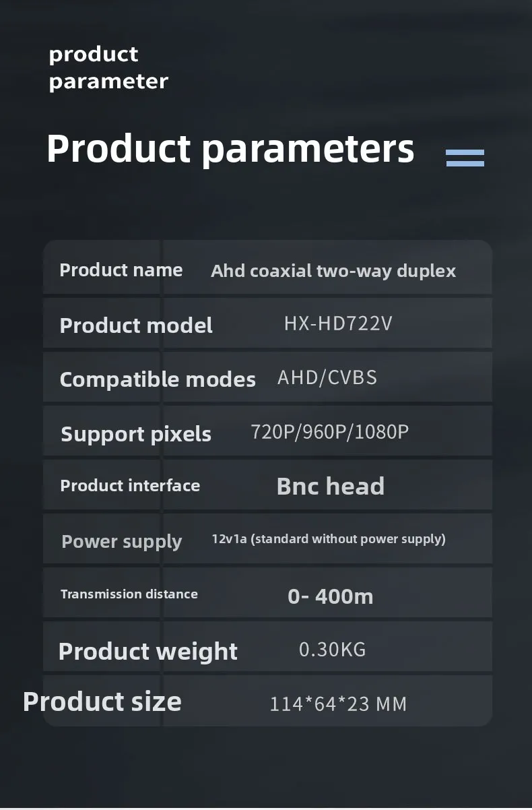This screenshot has width=532, height=810.
Task: Select the 'Product model' row label
Action: point(136,325)
